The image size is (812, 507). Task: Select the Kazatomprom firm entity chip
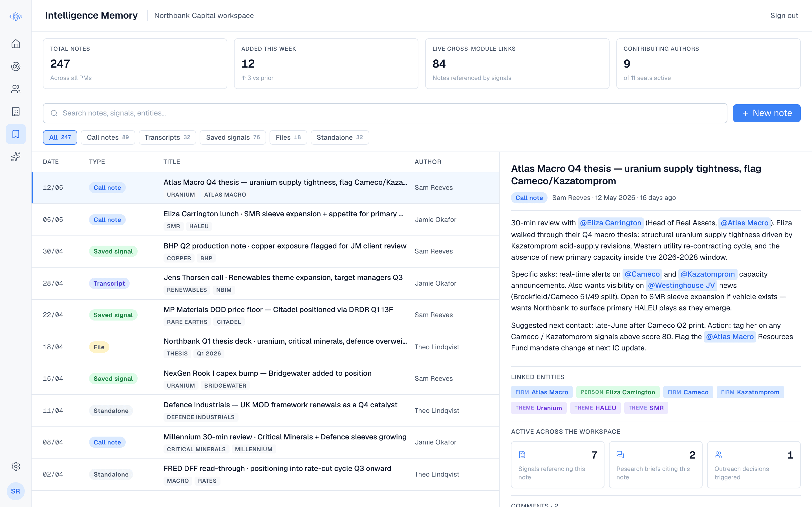coord(750,392)
